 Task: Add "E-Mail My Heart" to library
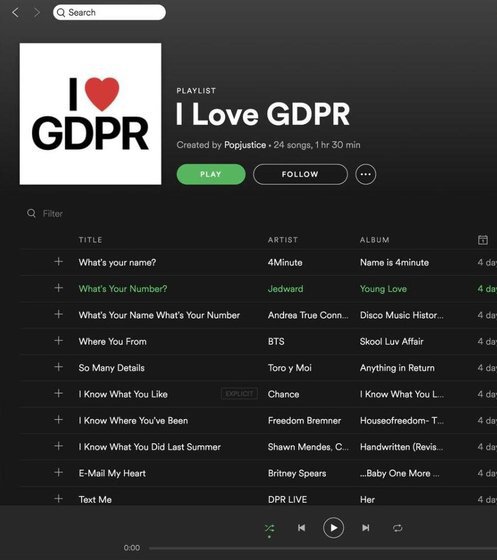59,472
